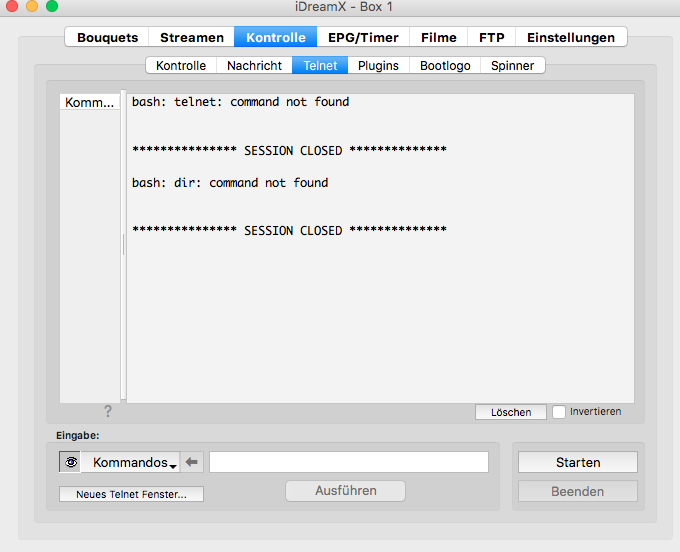This screenshot has width=680, height=552.
Task: Click the question mark help icon
Action: pyautogui.click(x=108, y=411)
